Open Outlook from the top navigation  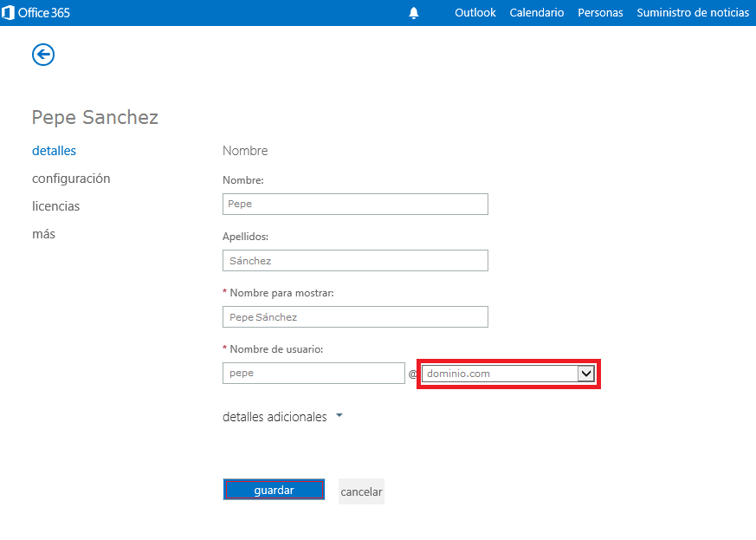click(x=475, y=13)
